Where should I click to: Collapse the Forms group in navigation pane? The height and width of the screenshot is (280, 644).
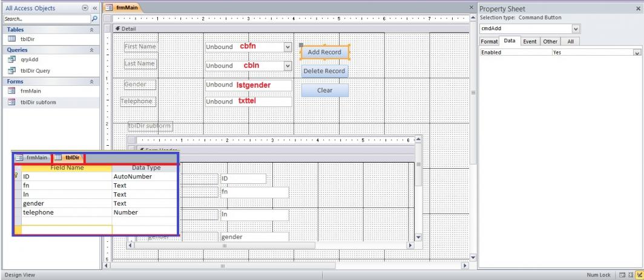91,81
